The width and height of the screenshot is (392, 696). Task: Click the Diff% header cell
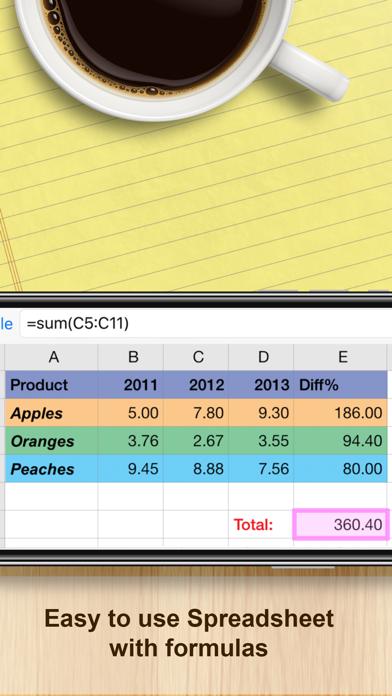[x=340, y=385]
